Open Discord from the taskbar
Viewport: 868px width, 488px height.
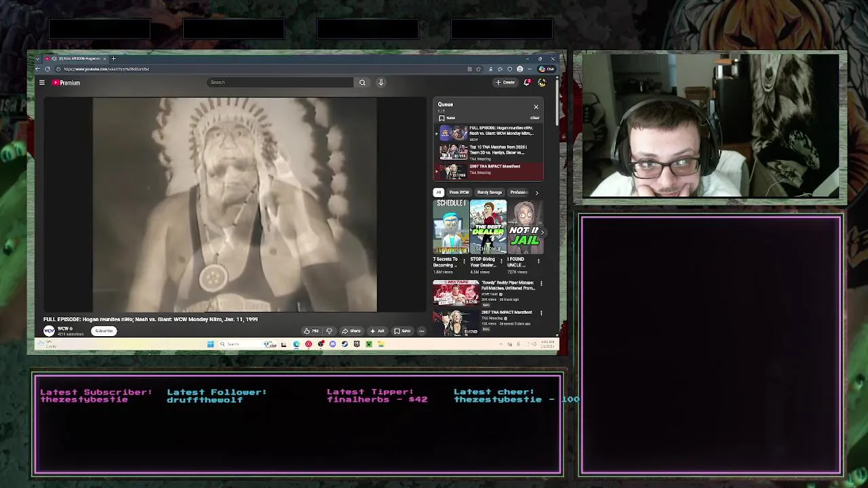point(332,344)
